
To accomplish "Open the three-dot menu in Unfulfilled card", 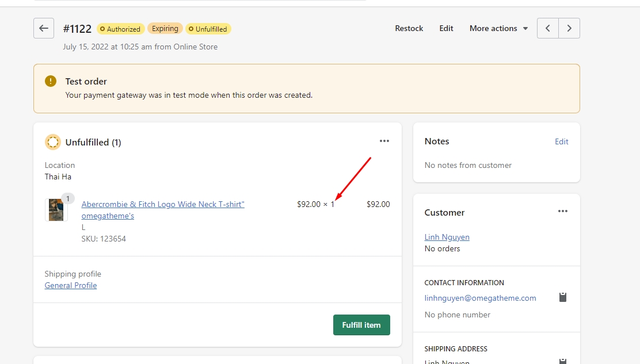I will pyautogui.click(x=384, y=141).
